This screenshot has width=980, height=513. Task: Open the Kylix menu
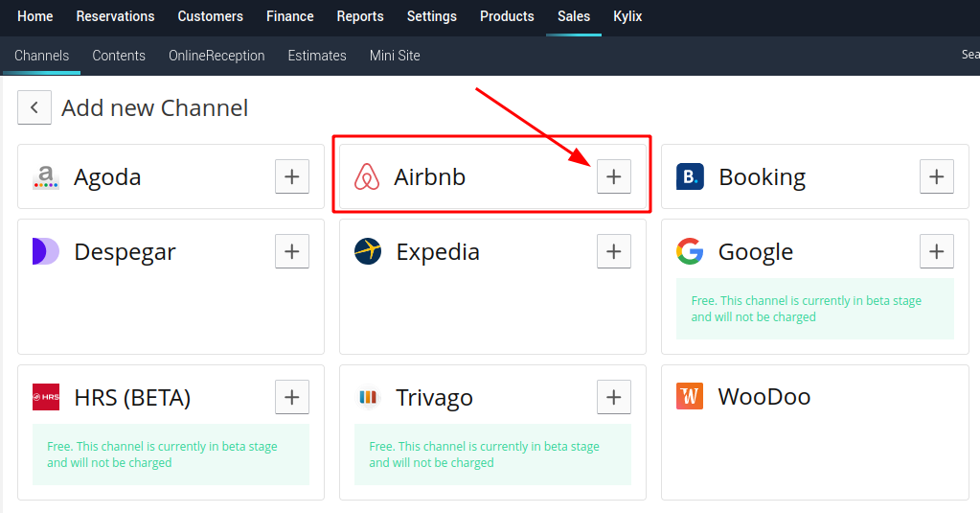coord(627,16)
